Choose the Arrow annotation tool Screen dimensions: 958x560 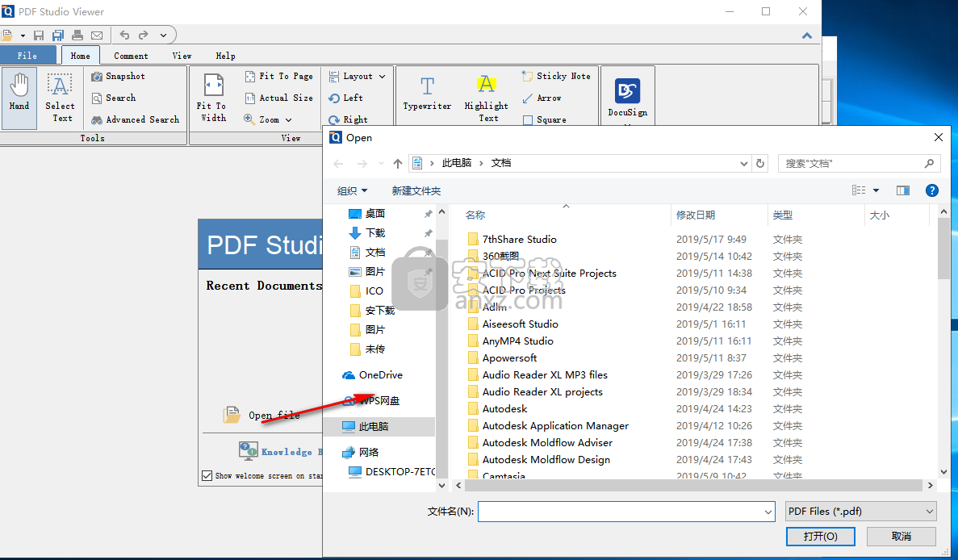click(x=542, y=98)
